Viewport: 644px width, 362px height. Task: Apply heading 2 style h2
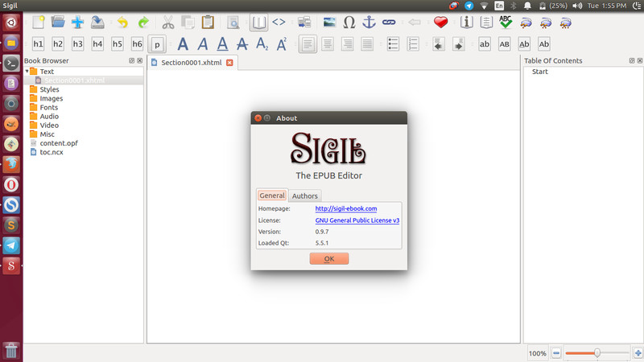point(58,44)
